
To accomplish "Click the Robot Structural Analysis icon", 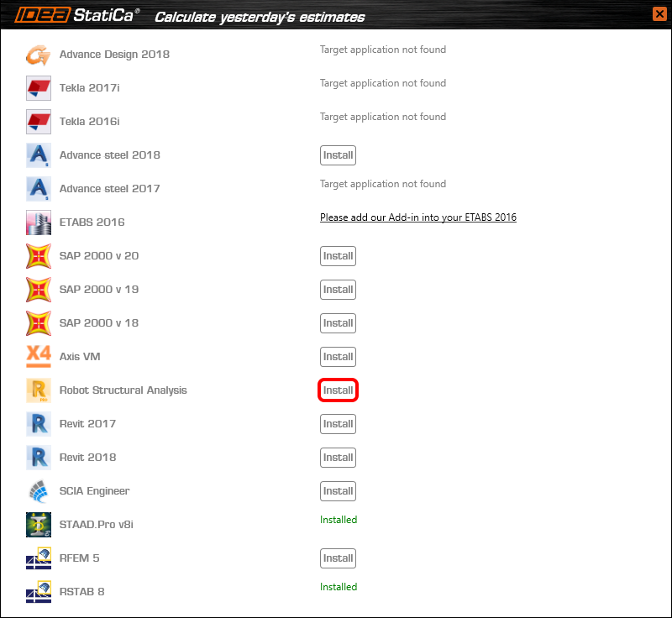I will tap(38, 390).
